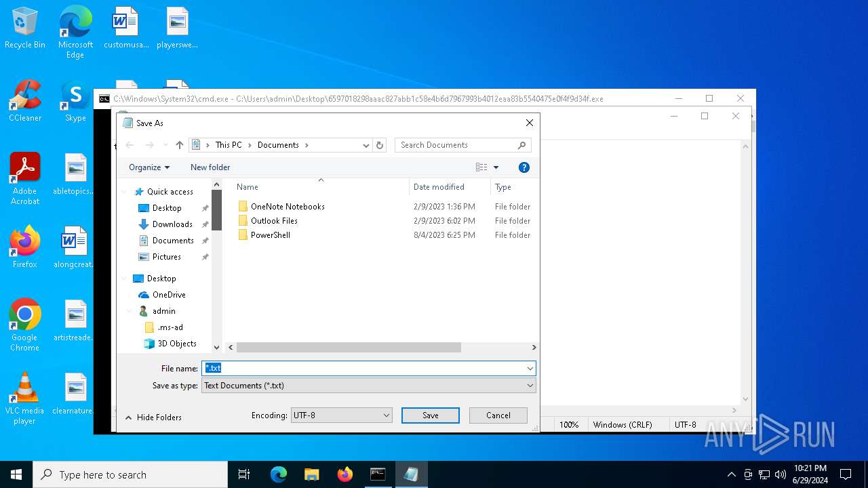Show hidden tray icons chevron

click(731, 474)
